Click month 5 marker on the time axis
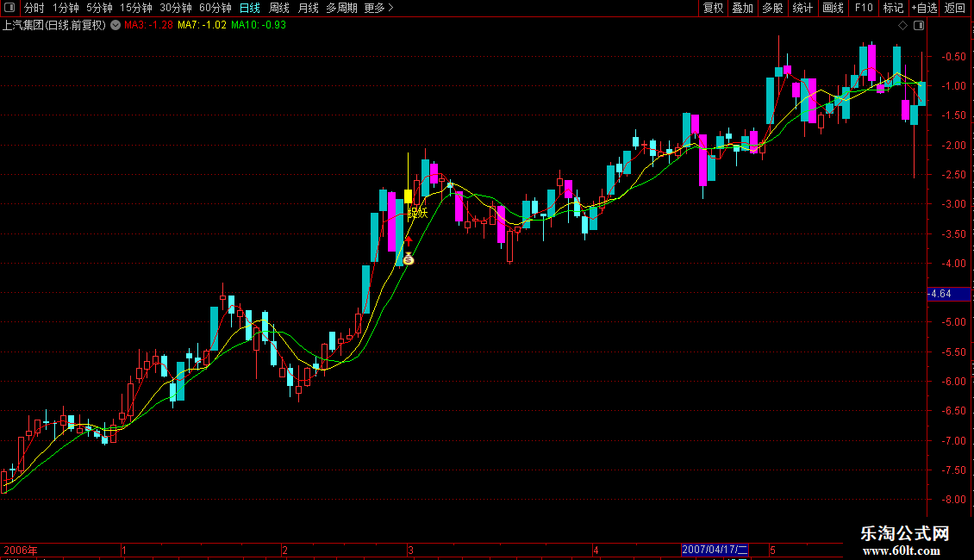The height and width of the screenshot is (560, 974). tap(773, 550)
